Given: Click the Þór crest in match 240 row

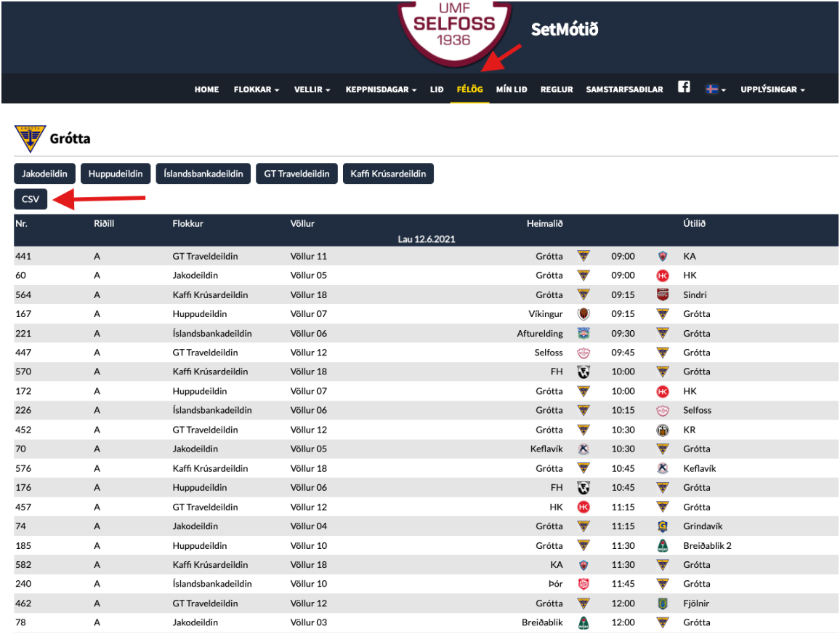Looking at the screenshot, I should pyautogui.click(x=583, y=584).
